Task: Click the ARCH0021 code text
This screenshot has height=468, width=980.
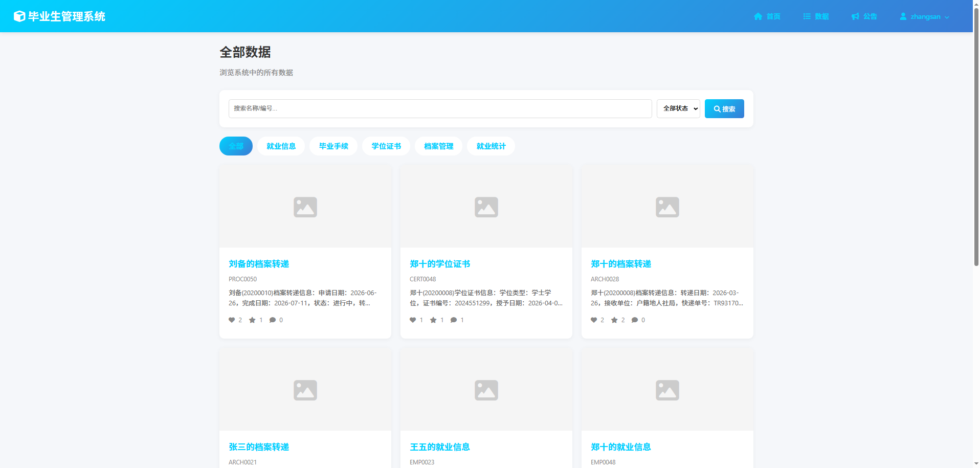Action: [242, 462]
